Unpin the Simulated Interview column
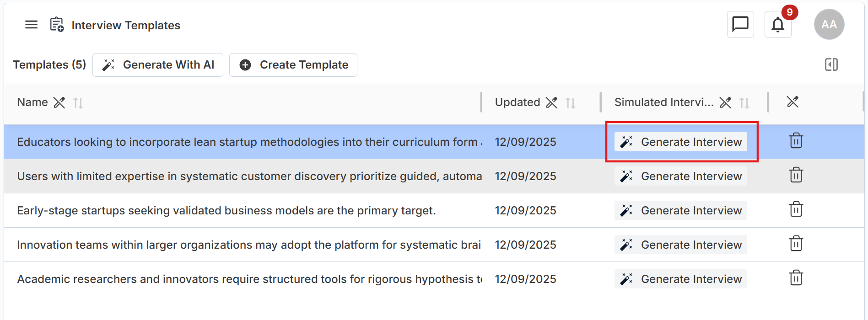 (x=725, y=102)
